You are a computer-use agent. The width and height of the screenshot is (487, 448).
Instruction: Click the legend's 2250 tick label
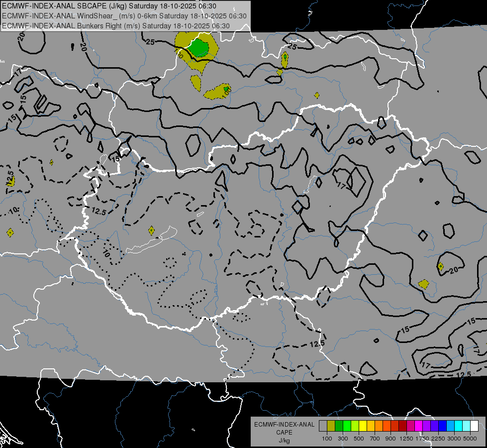coord(438,439)
